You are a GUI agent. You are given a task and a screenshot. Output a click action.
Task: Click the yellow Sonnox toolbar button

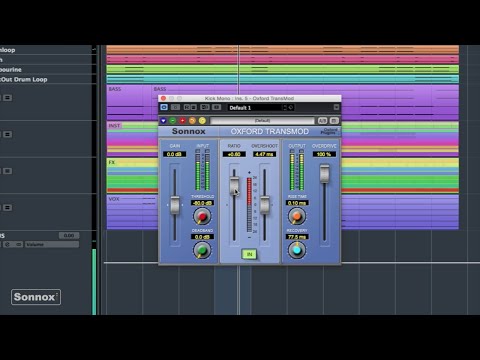(202, 121)
